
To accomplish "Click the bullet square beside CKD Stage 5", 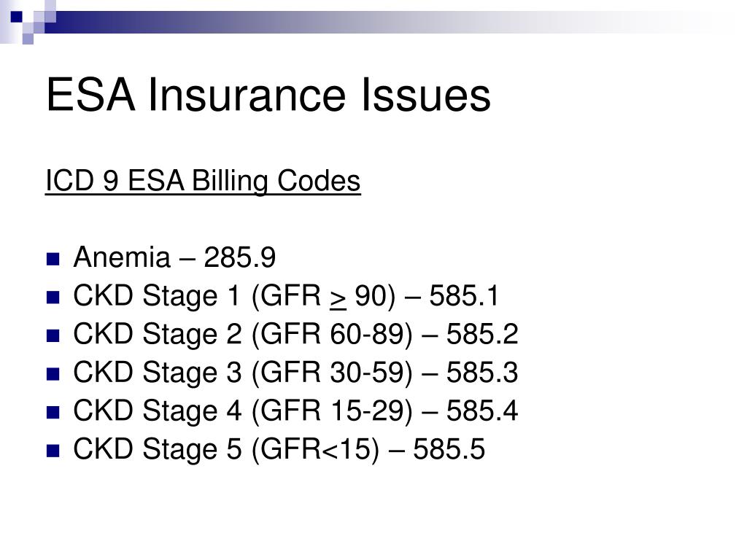I will point(53,451).
